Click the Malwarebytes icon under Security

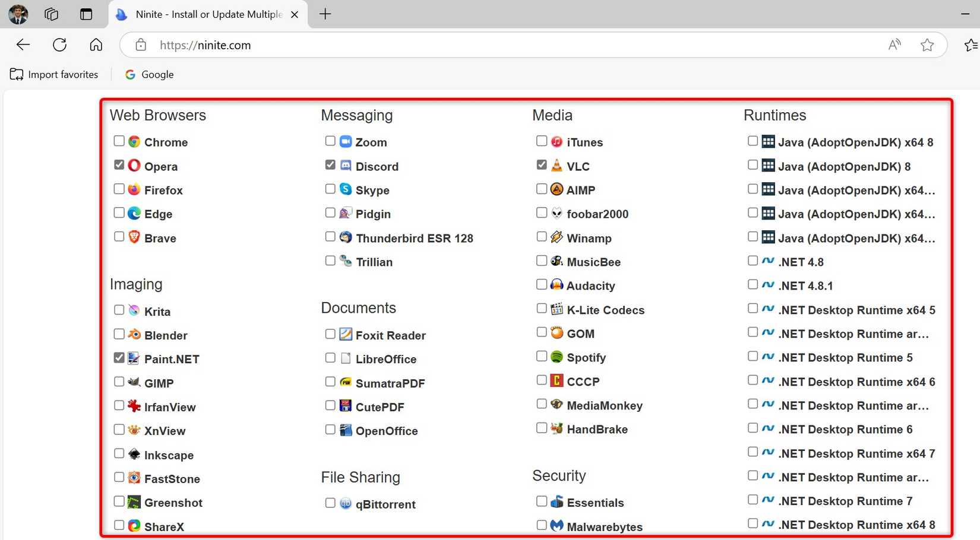coord(557,526)
